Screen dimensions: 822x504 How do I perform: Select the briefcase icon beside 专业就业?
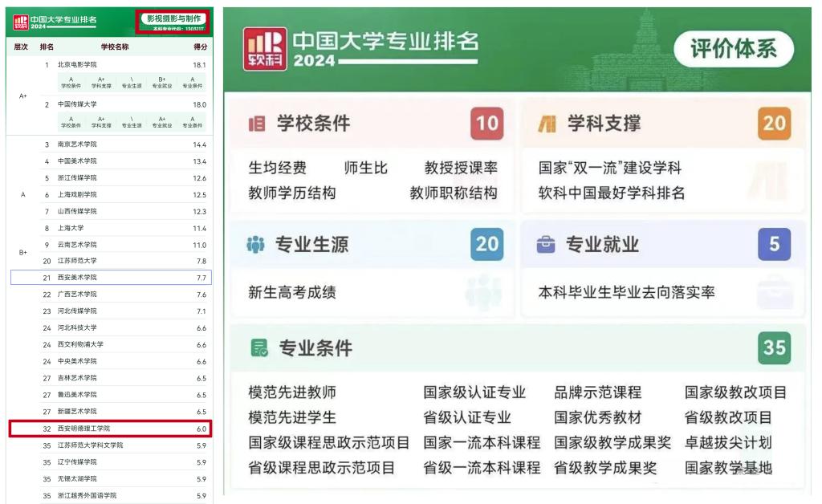(546, 245)
